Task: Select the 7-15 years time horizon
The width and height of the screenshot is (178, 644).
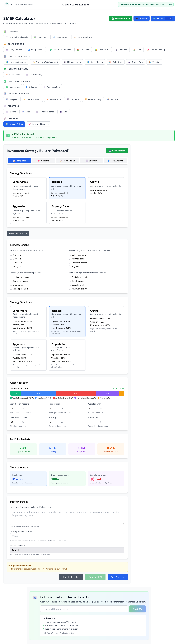Action: coord(11,263)
